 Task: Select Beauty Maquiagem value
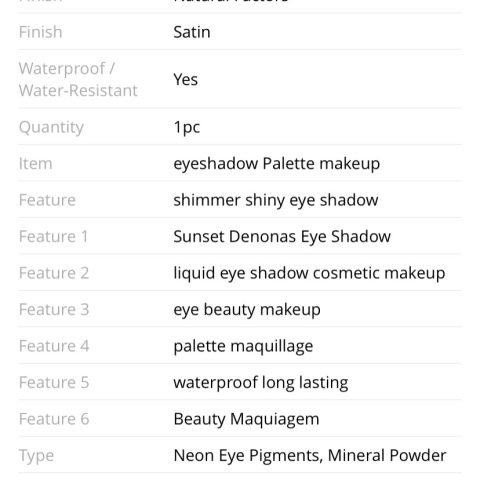[246, 419]
